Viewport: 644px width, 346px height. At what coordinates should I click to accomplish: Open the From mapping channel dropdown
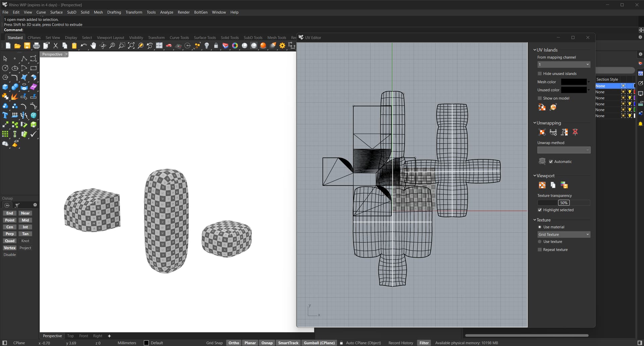click(x=563, y=65)
